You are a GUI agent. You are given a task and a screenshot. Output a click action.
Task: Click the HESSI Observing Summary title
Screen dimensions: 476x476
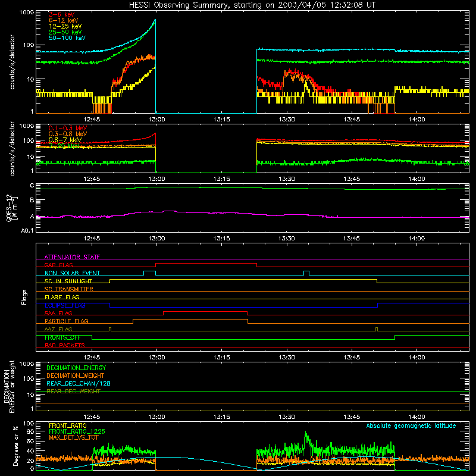coord(252,5)
